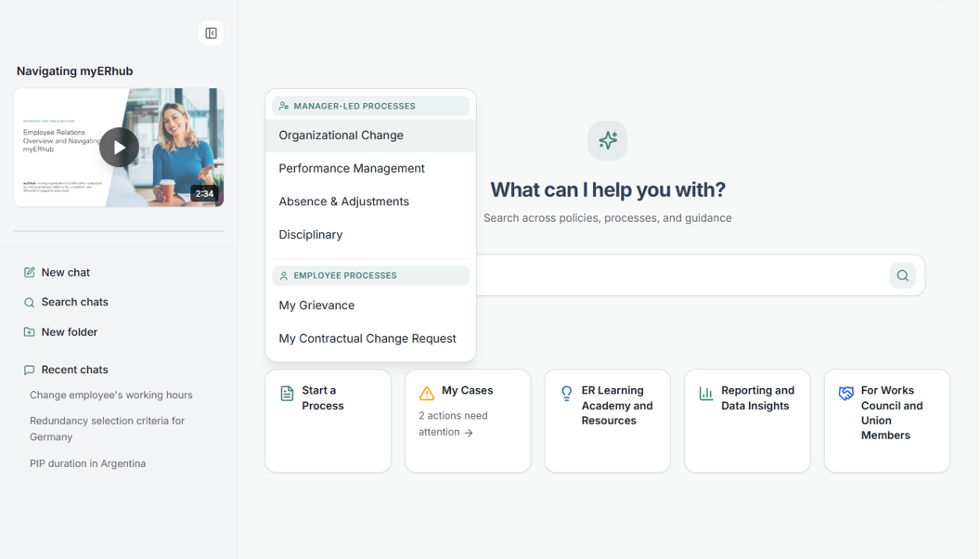Click the 'What can I help you with?' heading

(x=608, y=189)
